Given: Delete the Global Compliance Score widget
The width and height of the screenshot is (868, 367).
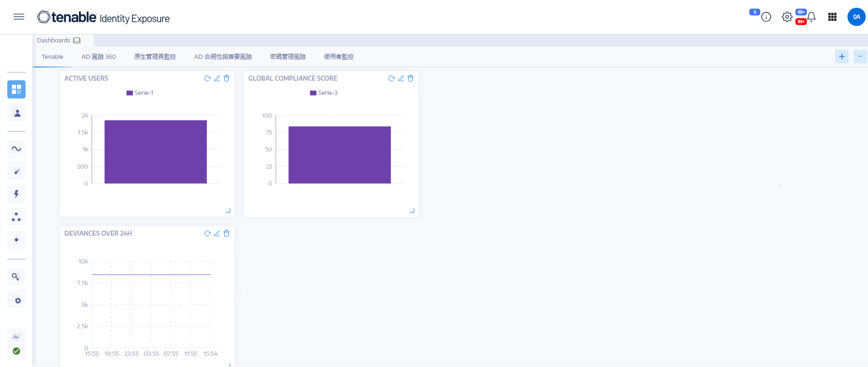Looking at the screenshot, I should [411, 79].
